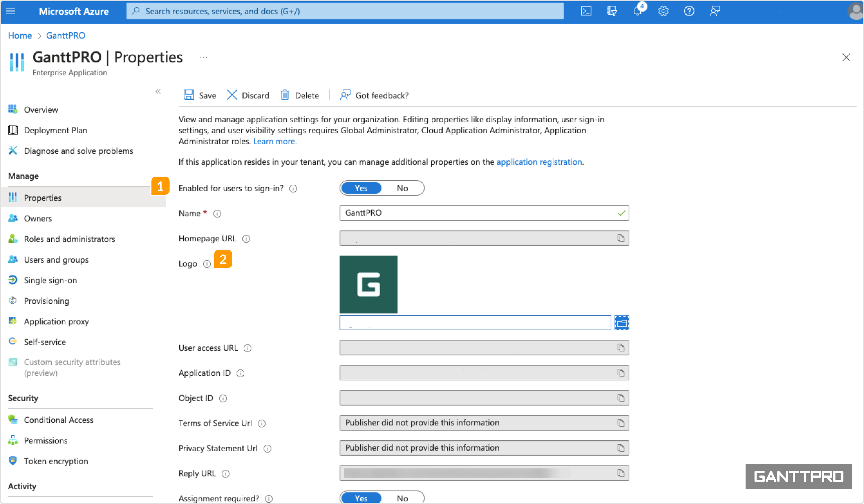Copy the User access URL
The width and height of the screenshot is (864, 504).
coord(621,348)
